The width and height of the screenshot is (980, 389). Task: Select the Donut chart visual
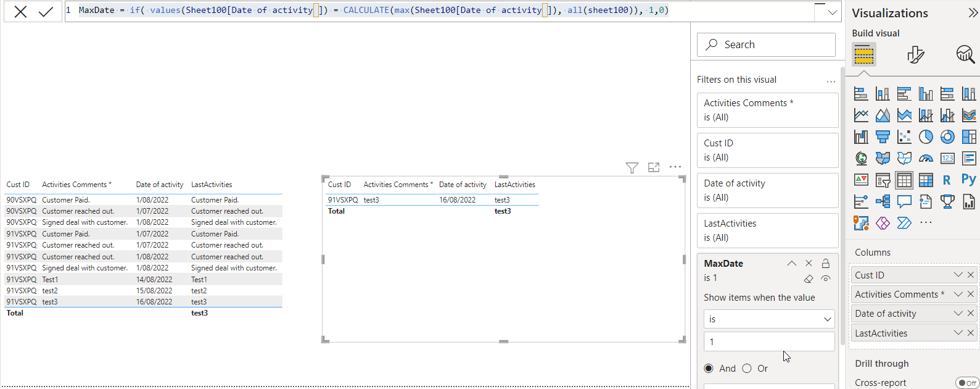947,137
